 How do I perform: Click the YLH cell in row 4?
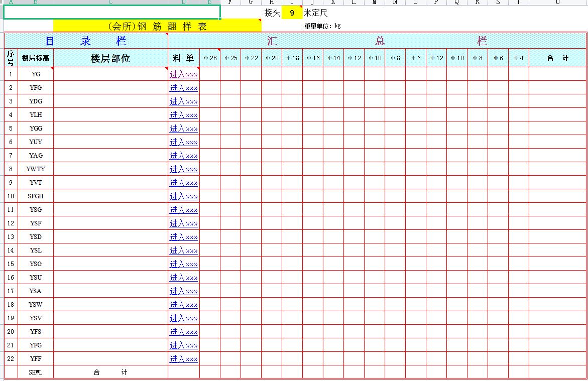[36, 115]
